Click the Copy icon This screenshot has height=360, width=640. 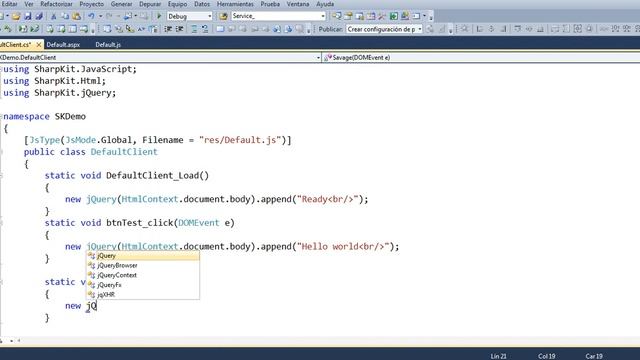click(65, 16)
